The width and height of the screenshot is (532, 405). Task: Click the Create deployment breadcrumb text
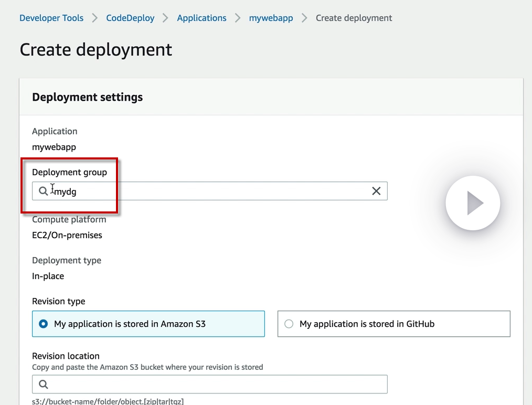(354, 18)
